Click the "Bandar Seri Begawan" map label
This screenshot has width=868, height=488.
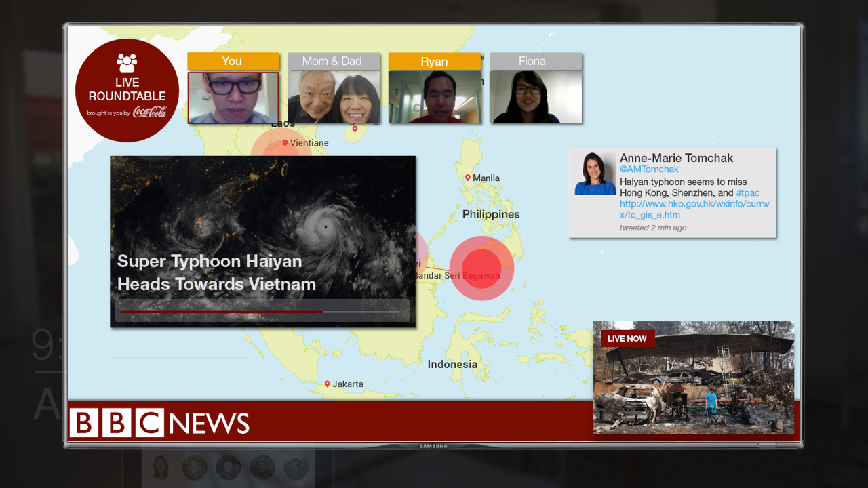pos(458,276)
